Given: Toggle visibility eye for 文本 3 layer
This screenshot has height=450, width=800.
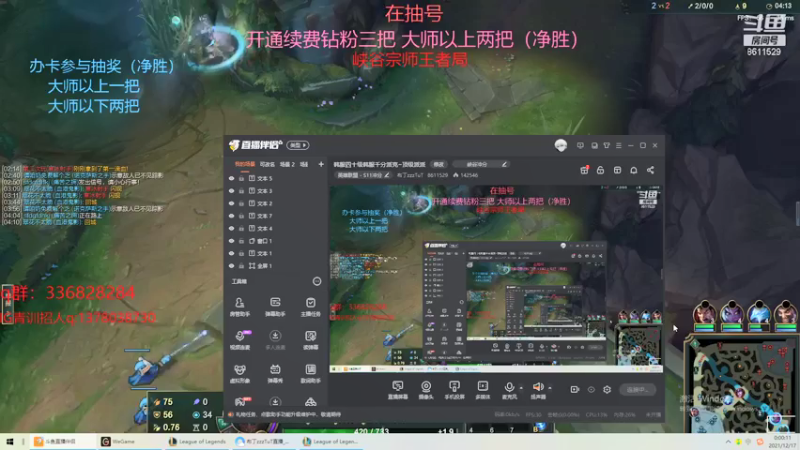Looking at the screenshot, I should coord(232,191).
